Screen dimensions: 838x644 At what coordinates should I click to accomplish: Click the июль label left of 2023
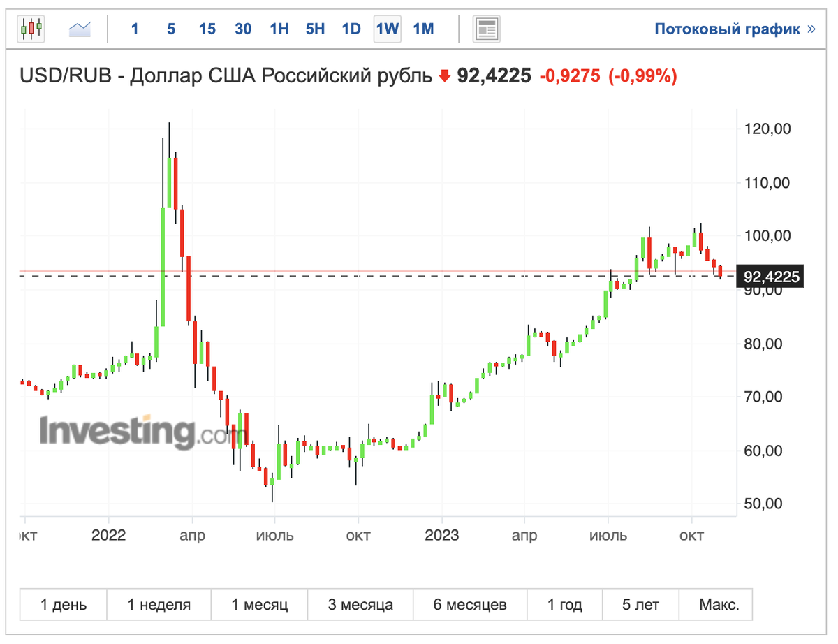pyautogui.click(x=274, y=536)
